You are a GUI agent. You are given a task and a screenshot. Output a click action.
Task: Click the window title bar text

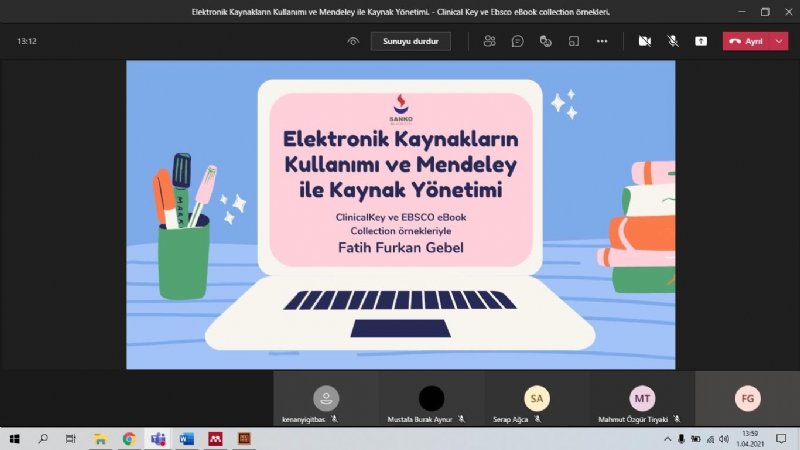[x=401, y=12]
